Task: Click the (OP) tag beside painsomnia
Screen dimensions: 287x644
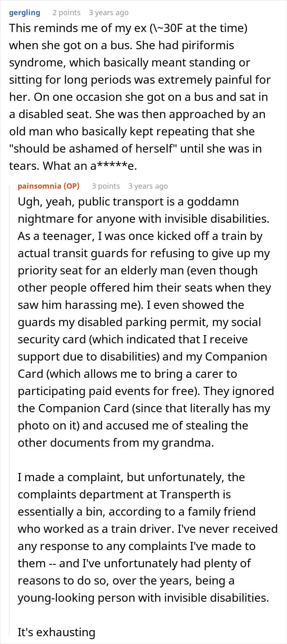Action: click(x=71, y=186)
